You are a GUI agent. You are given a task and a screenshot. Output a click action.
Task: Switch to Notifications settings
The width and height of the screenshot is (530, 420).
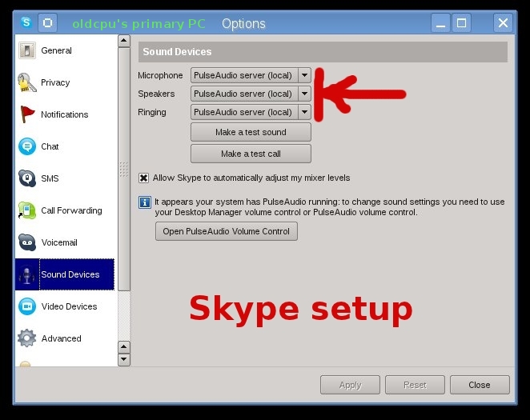[x=65, y=114]
